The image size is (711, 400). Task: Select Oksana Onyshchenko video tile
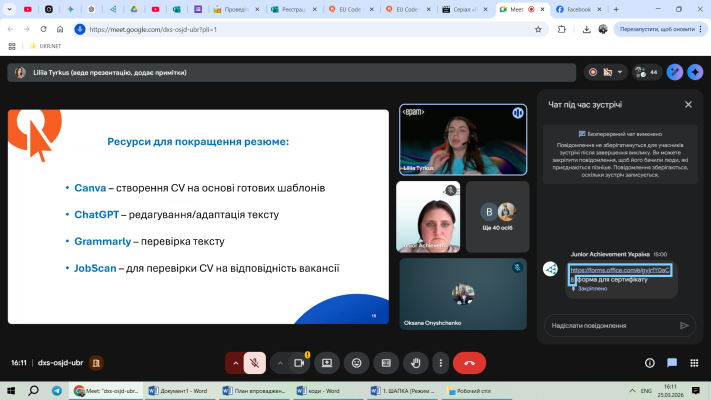(x=463, y=294)
